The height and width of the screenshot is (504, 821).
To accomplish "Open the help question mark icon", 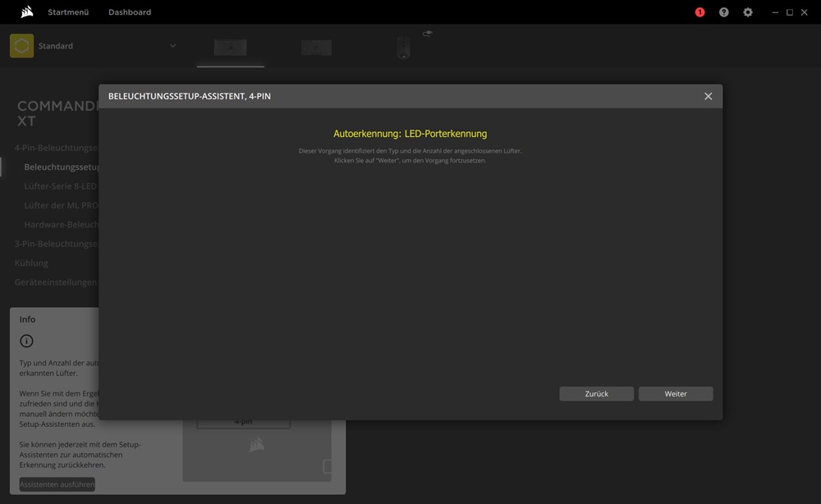I will tap(723, 12).
